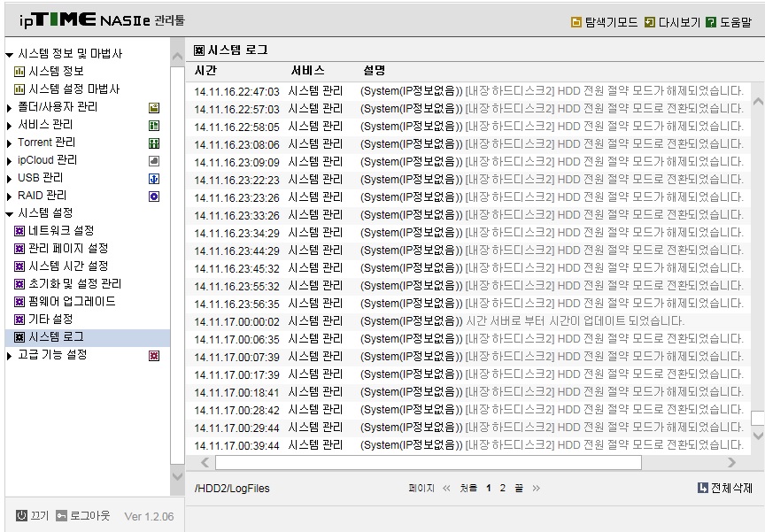This screenshot has height=532, width=765.
Task: Expand the Torrent 관리 tree arrow
Action: tap(9, 143)
